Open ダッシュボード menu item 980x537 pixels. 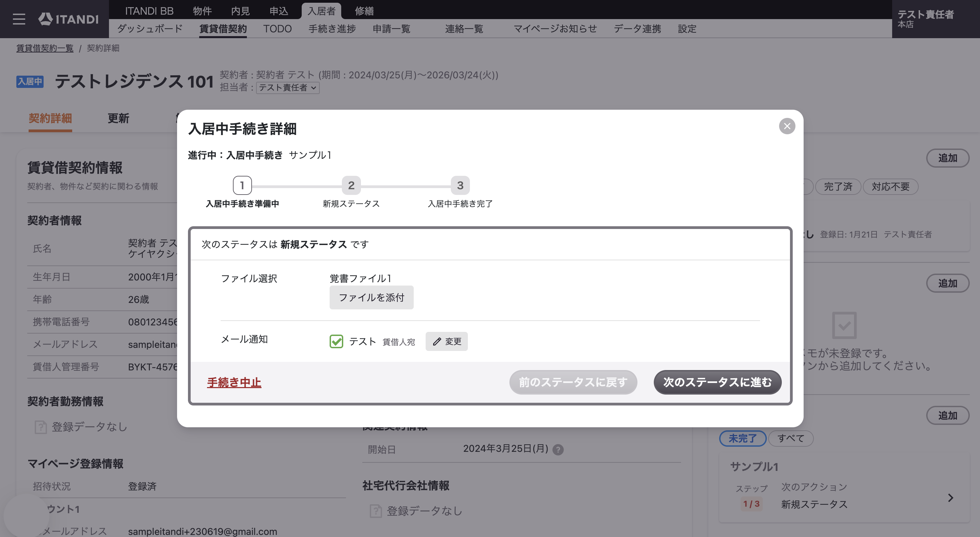(x=150, y=29)
